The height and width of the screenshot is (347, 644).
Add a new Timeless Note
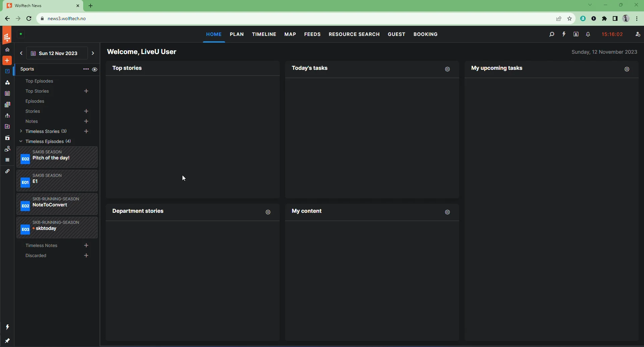coord(86,246)
